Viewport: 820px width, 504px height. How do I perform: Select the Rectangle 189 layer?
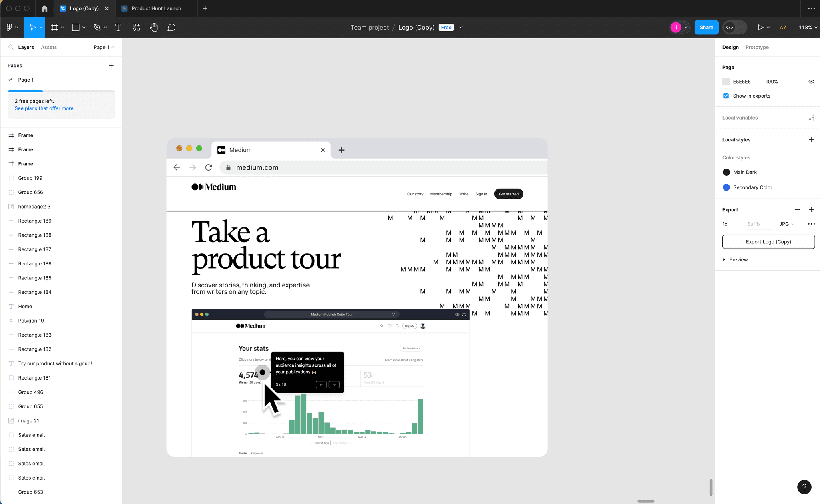[35, 221]
